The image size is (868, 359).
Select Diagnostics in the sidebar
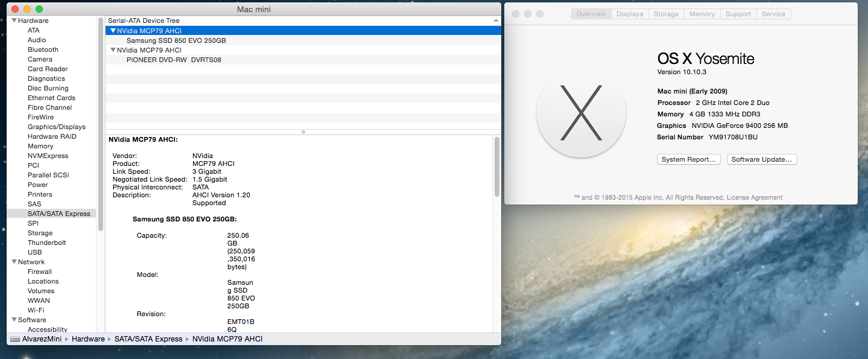pos(46,78)
